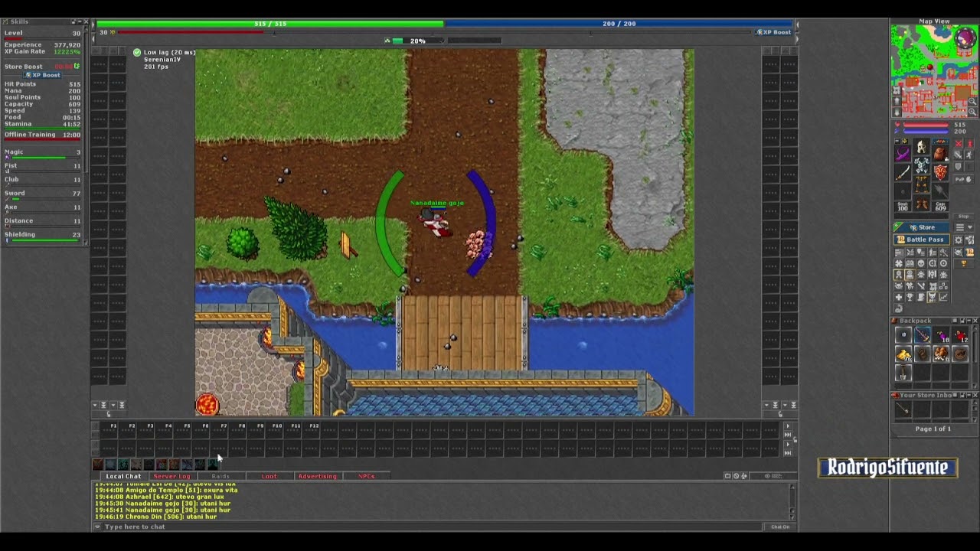The image size is (980, 551).
Task: Click the Shielding skill row showing 23
Action: coord(43,236)
